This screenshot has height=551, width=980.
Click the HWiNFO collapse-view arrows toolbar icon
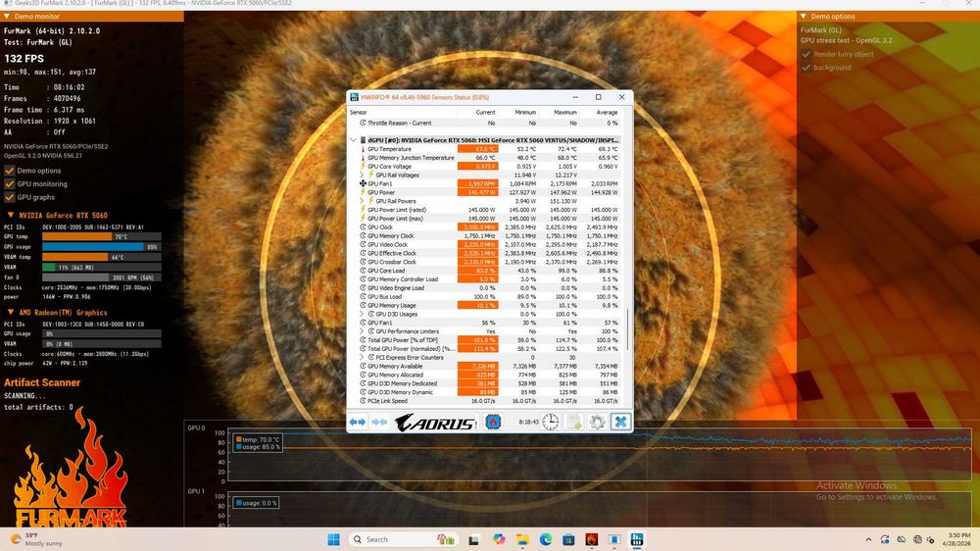[379, 423]
